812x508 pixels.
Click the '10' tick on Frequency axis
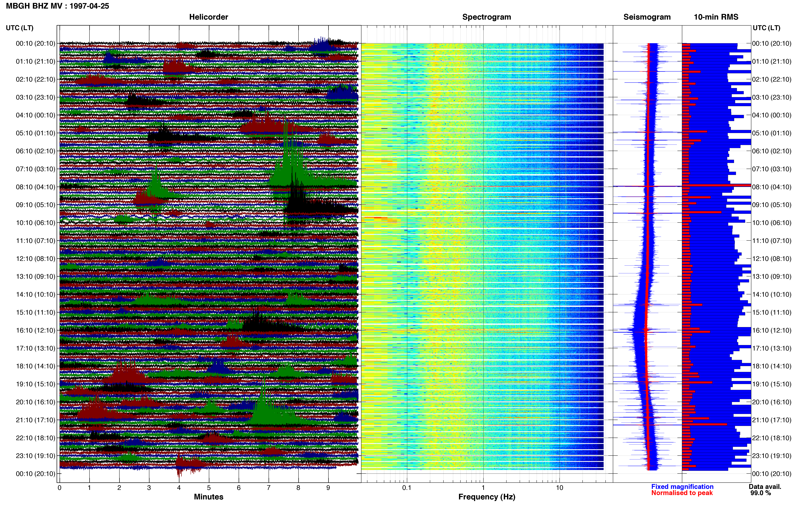pos(559,487)
